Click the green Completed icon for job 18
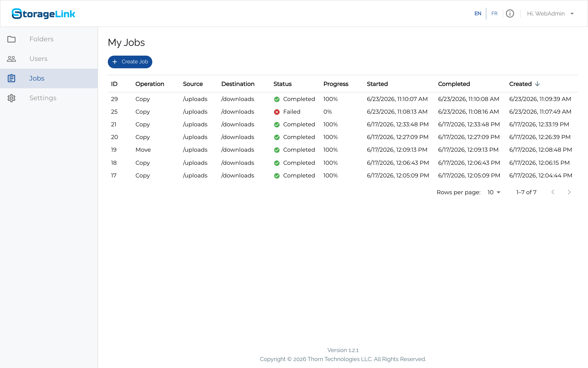Viewport: 588px width, 368px height. (277, 163)
